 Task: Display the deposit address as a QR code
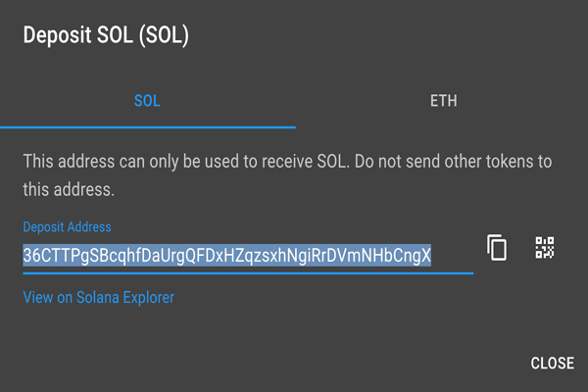pyautogui.click(x=545, y=248)
